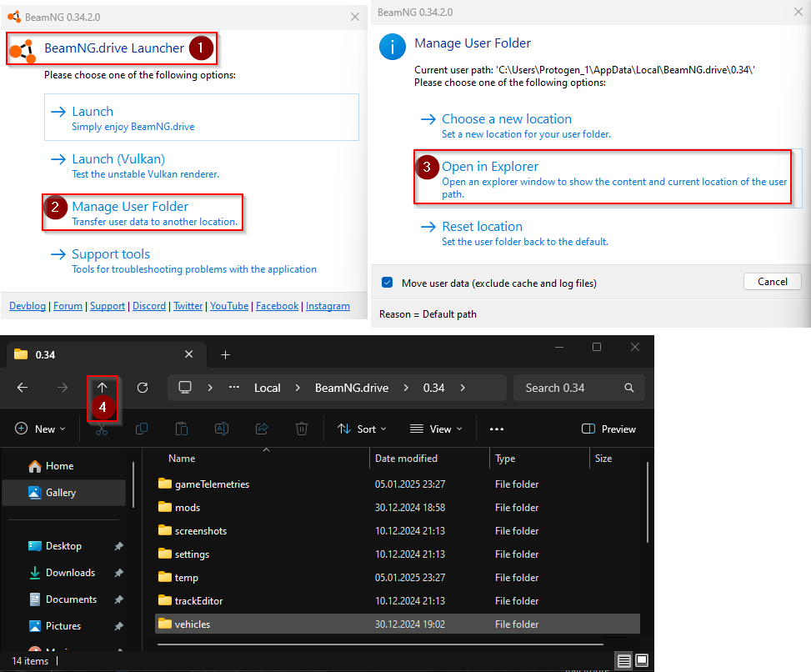
Task: Click the Delete trash icon in toolbar
Action: point(302,429)
